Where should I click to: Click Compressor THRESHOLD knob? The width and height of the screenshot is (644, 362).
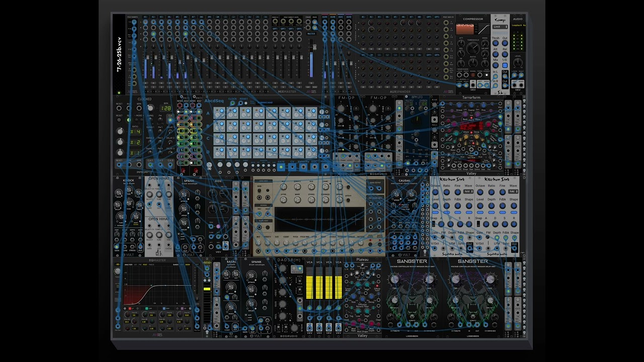[x=473, y=48]
